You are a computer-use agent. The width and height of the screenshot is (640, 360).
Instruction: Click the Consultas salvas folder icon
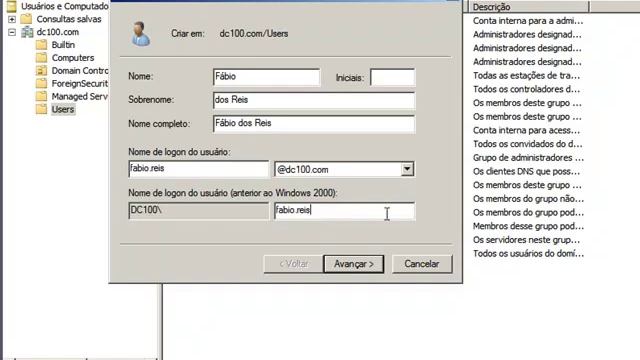tap(27, 19)
